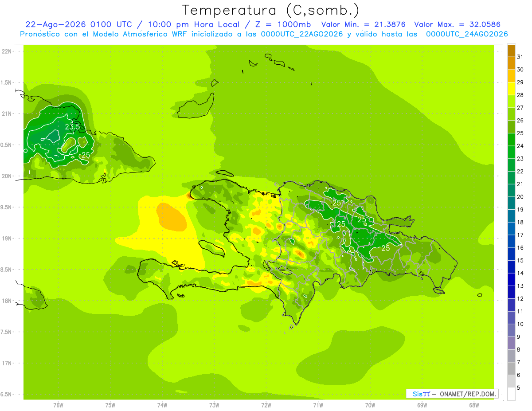Click the "1.5N" latitude axis label
The image size is (532, 411).
tap(6, 82)
